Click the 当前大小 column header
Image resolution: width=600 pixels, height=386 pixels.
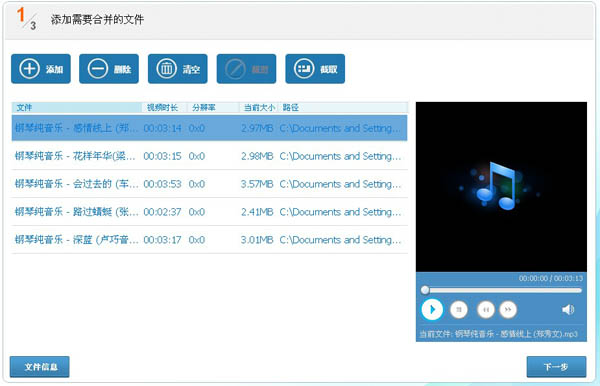point(259,107)
